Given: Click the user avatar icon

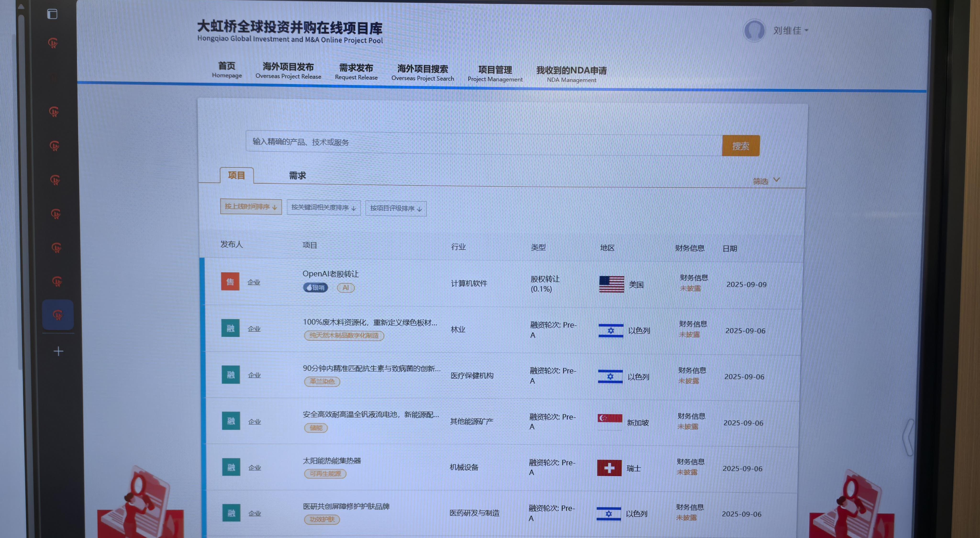Looking at the screenshot, I should 754,31.
